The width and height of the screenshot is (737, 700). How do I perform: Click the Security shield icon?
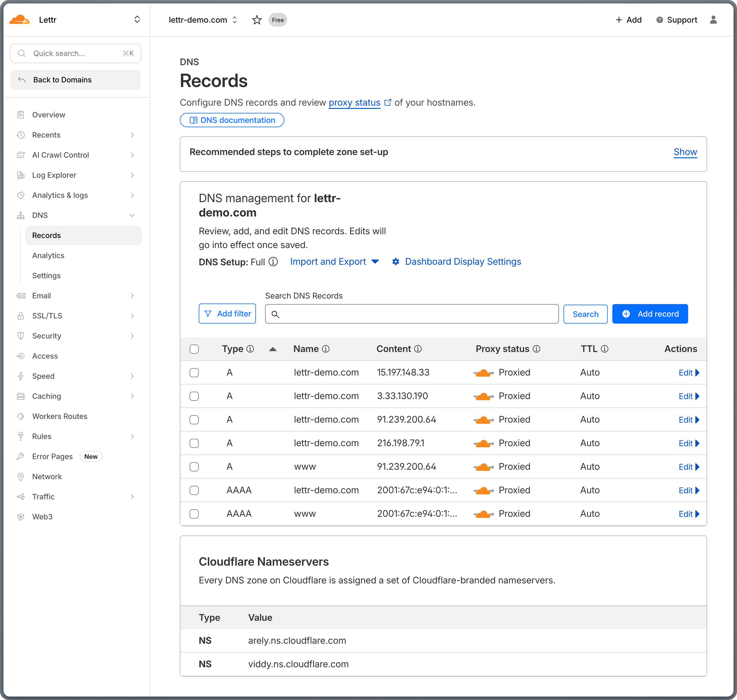tap(21, 336)
